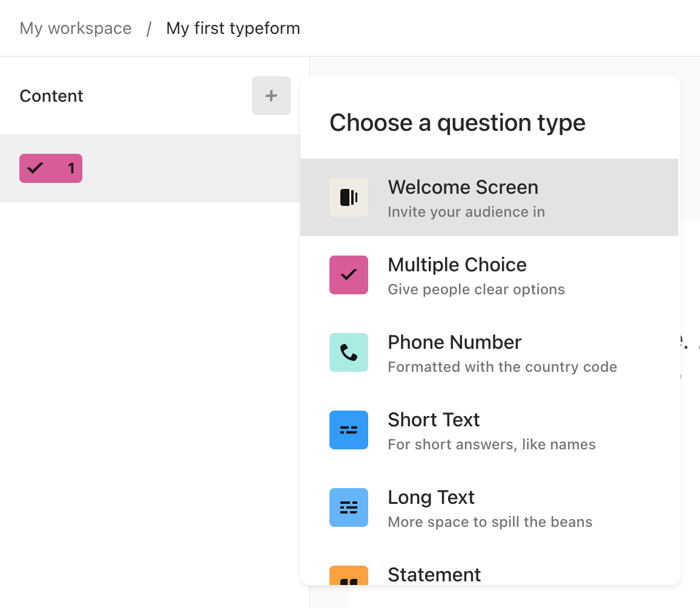This screenshot has width=700, height=608.
Task: Click the plus button to add content
Action: pos(271,96)
